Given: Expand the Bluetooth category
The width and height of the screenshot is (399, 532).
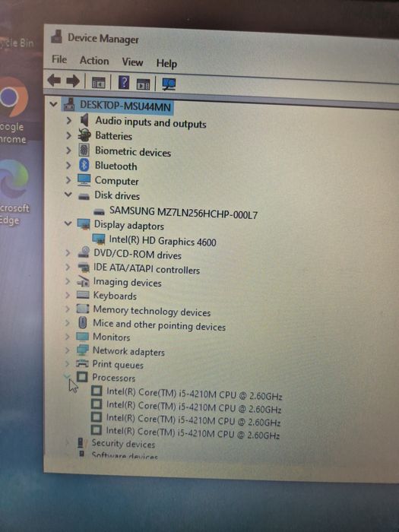Looking at the screenshot, I should point(68,165).
